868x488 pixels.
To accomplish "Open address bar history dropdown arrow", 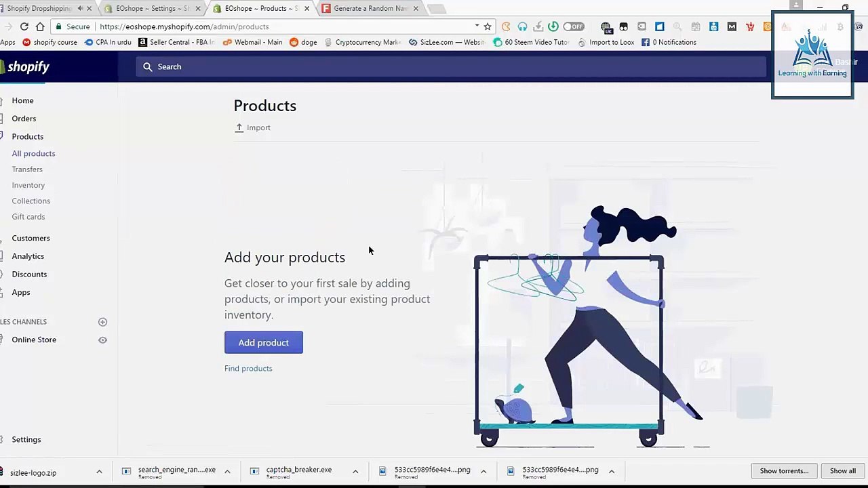I will [477, 26].
